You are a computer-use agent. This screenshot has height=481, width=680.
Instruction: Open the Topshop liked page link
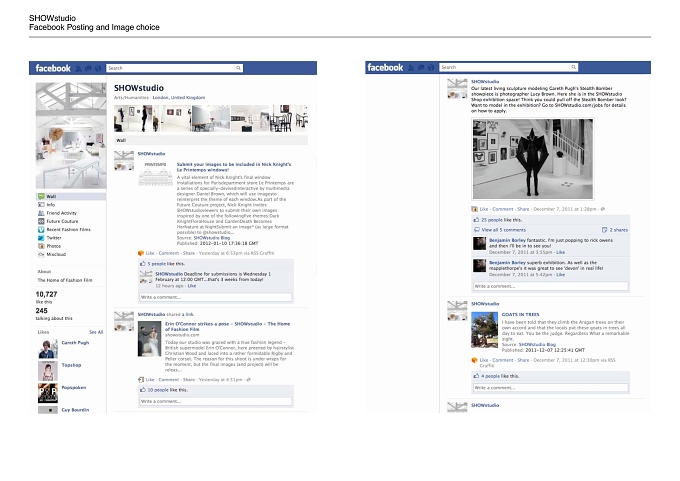tap(71, 365)
